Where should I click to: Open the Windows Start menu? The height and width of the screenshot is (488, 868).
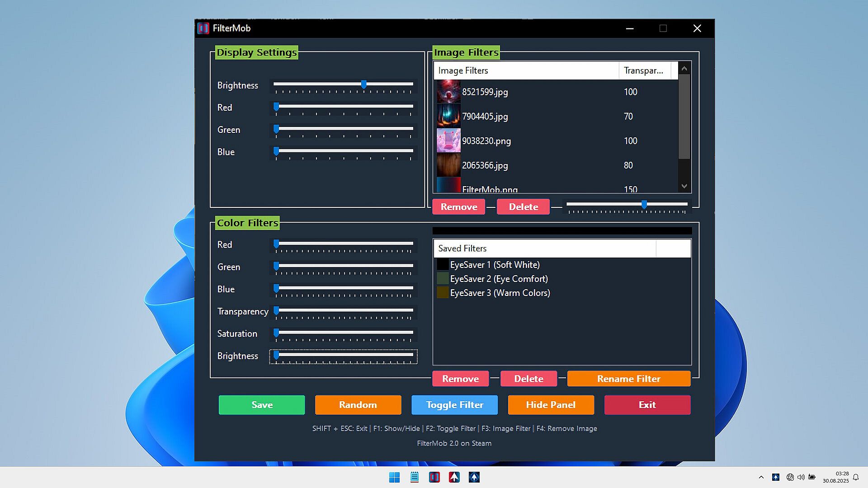[394, 477]
